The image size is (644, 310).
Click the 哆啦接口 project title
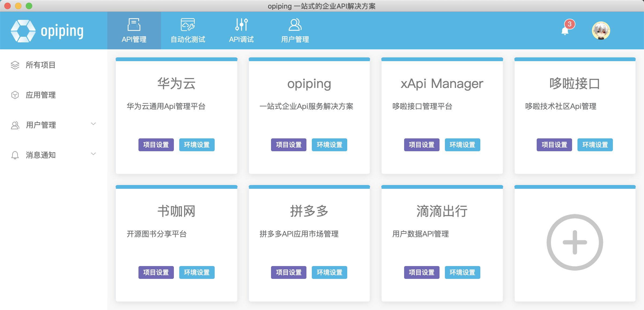pos(575,83)
